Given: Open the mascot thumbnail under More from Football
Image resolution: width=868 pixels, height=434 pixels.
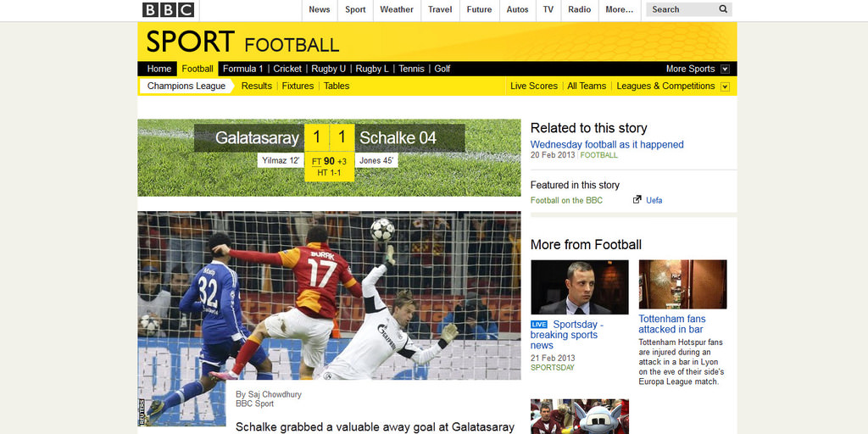Looking at the screenshot, I should 580,416.
